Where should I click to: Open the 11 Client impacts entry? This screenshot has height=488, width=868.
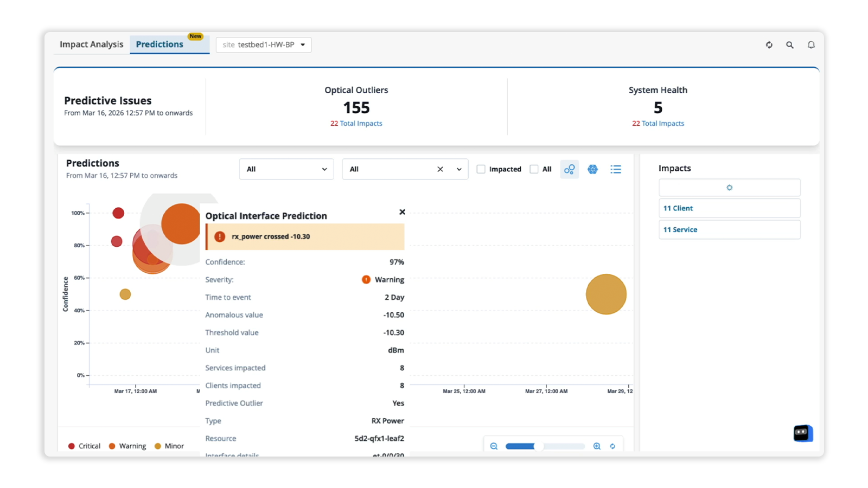730,208
